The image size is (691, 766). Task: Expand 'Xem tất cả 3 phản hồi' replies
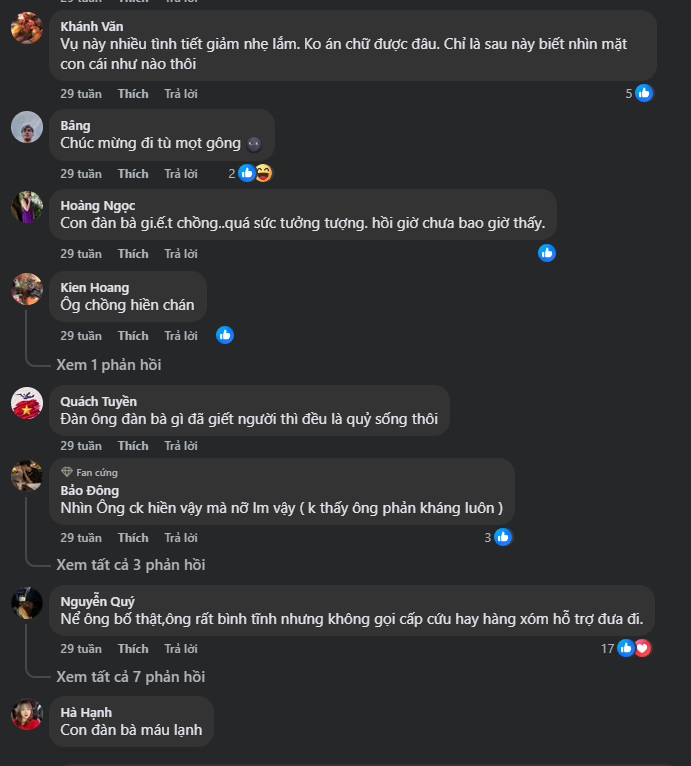point(131,565)
